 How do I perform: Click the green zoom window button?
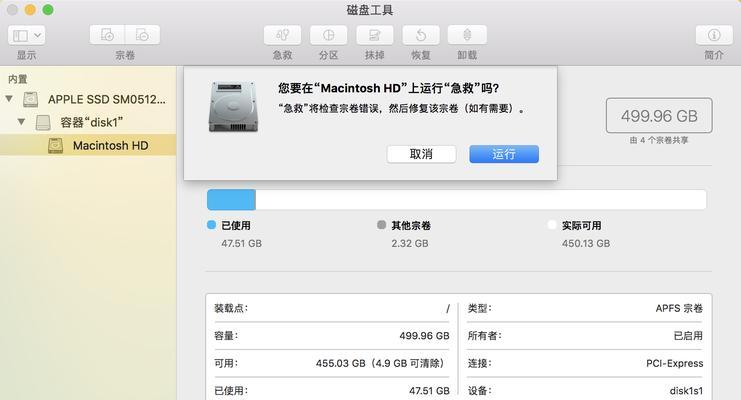pos(48,9)
